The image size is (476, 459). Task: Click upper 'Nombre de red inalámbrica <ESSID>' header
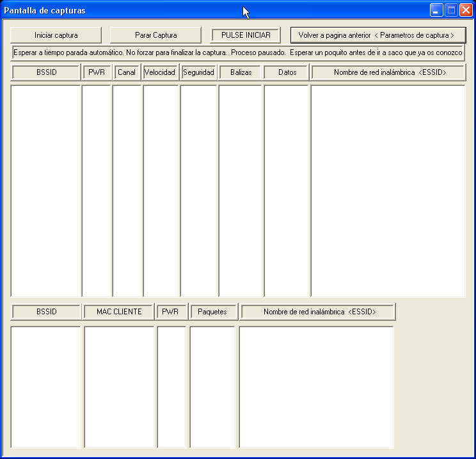point(388,72)
